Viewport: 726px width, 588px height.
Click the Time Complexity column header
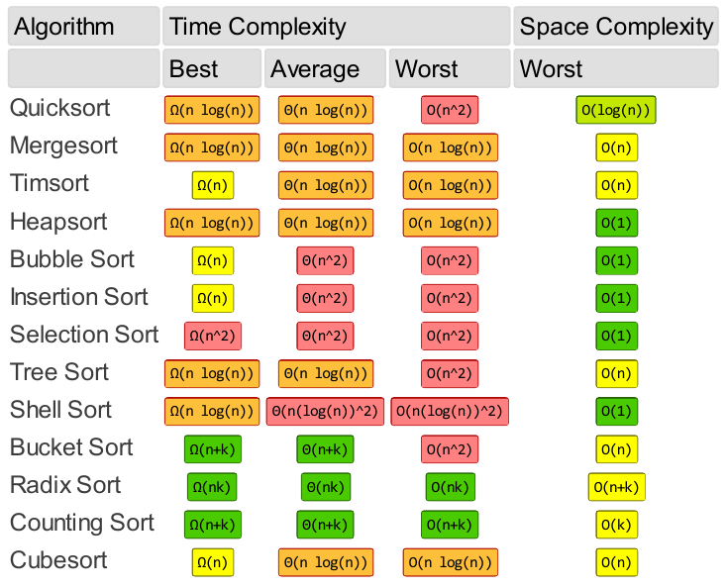pyautogui.click(x=258, y=27)
